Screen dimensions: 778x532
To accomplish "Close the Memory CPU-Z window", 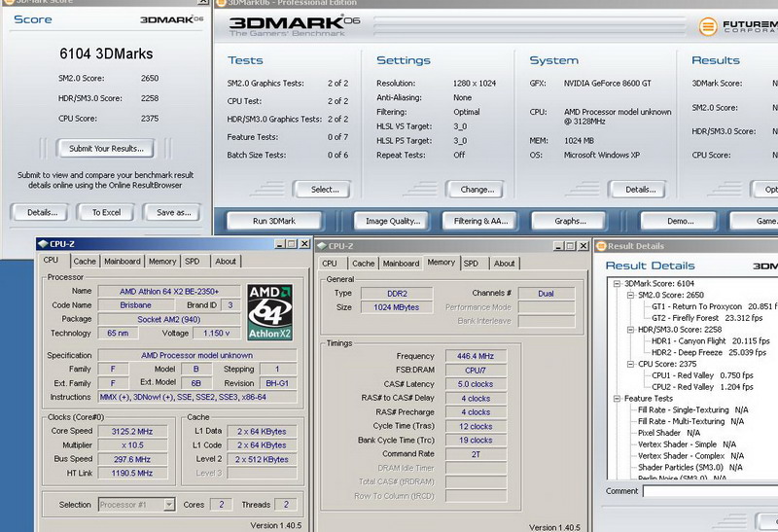I will click(x=583, y=246).
